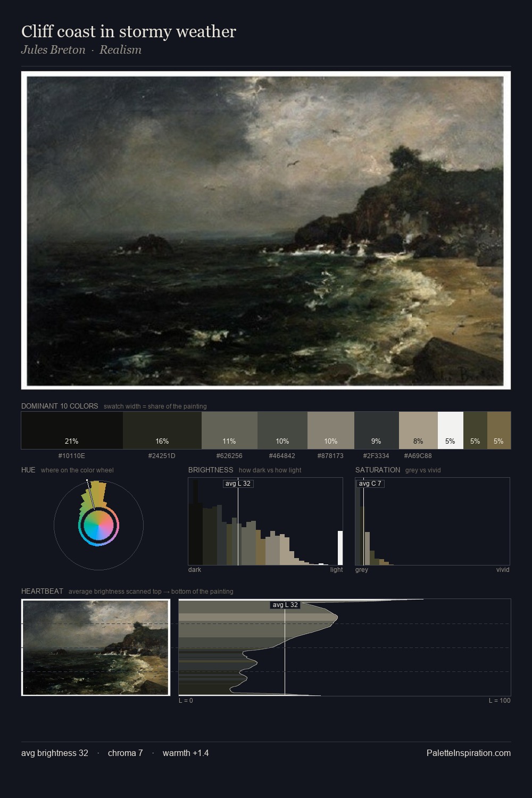
Task: Click the small heartbeat painting thumbnail
Action: [96, 647]
